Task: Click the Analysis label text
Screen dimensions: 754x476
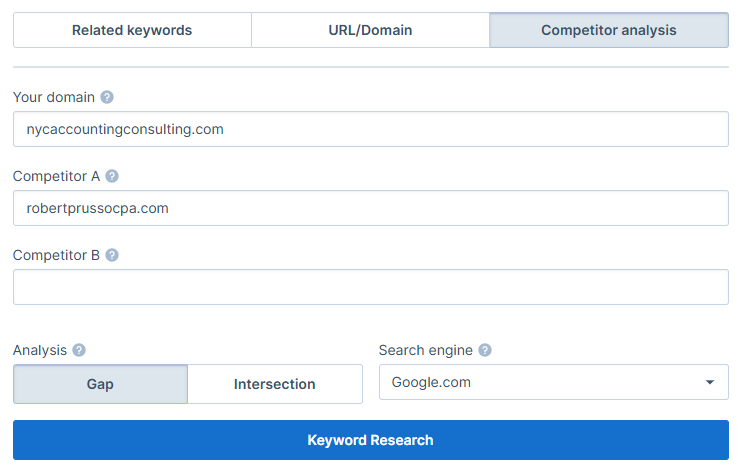Action: click(x=40, y=350)
